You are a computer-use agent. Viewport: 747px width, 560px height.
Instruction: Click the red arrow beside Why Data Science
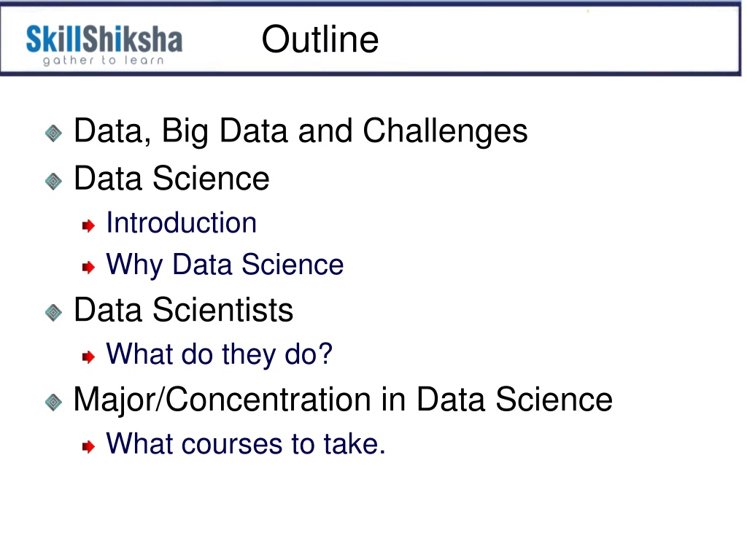(x=88, y=267)
